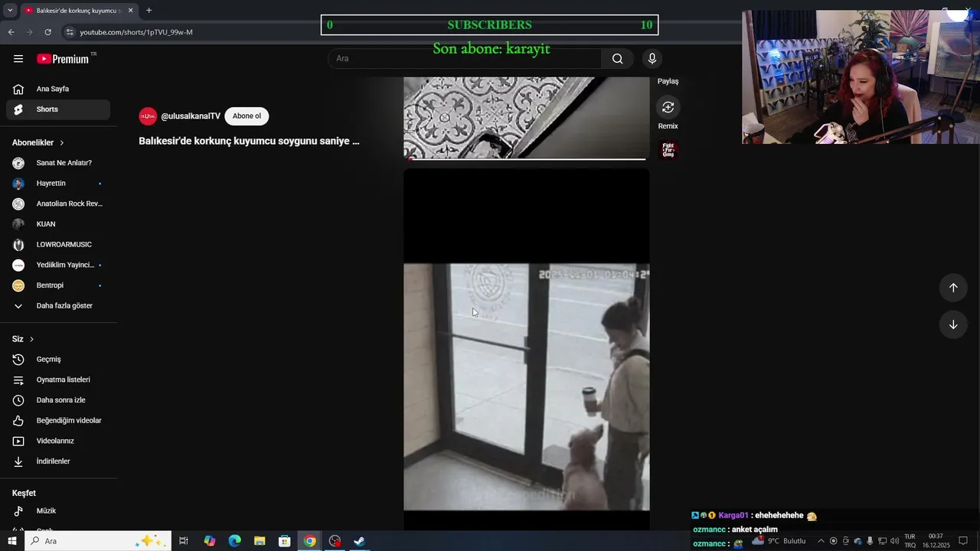Open Task View on taskbar
980x551 pixels.
click(x=184, y=541)
